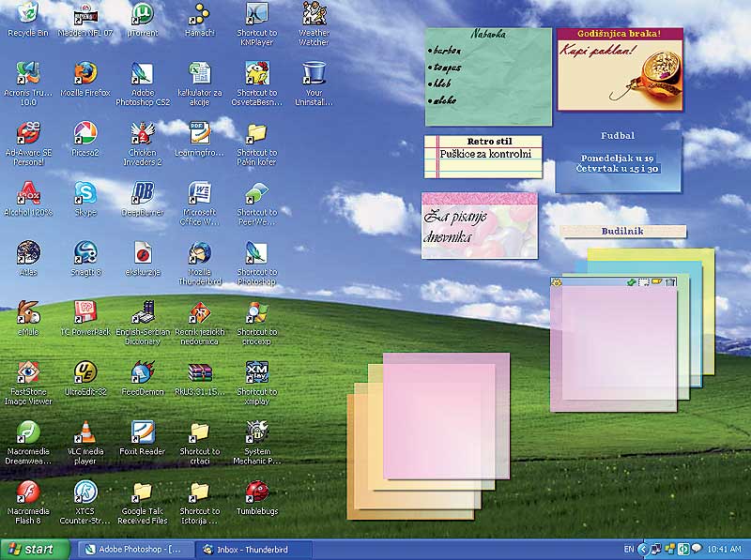Select the Adobe Photoshop CS2 icon

[x=143, y=73]
